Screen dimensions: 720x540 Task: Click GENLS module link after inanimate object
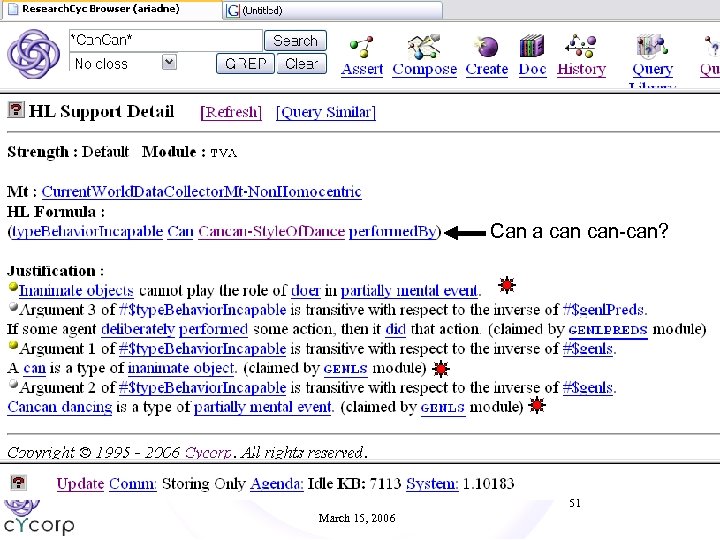coord(345,369)
